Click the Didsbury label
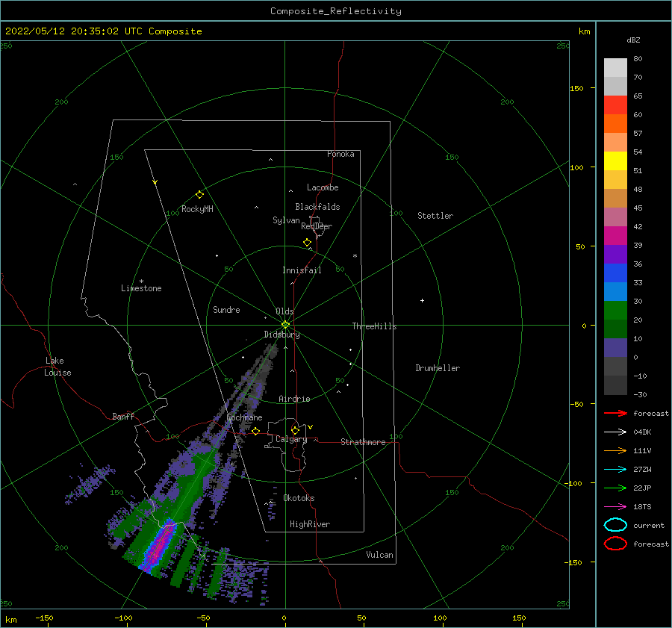This screenshot has width=672, height=628. click(281, 335)
